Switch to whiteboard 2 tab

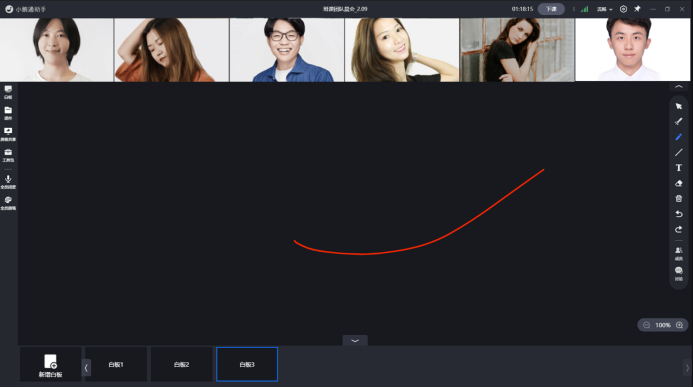[181, 365]
